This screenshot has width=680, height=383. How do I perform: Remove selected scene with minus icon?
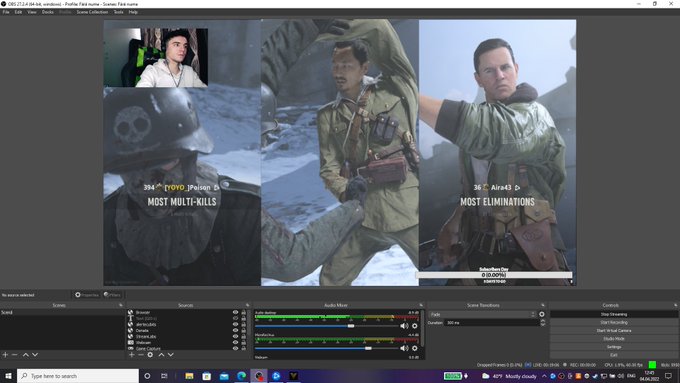15,355
